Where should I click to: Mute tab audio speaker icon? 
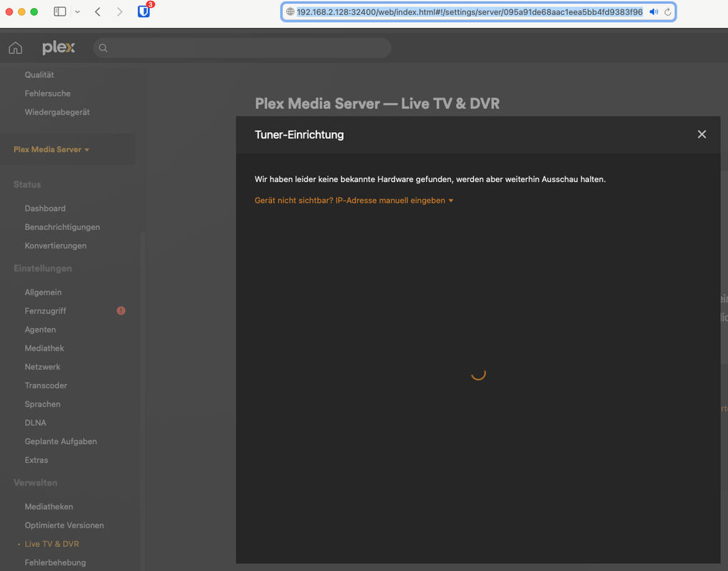[x=654, y=11]
